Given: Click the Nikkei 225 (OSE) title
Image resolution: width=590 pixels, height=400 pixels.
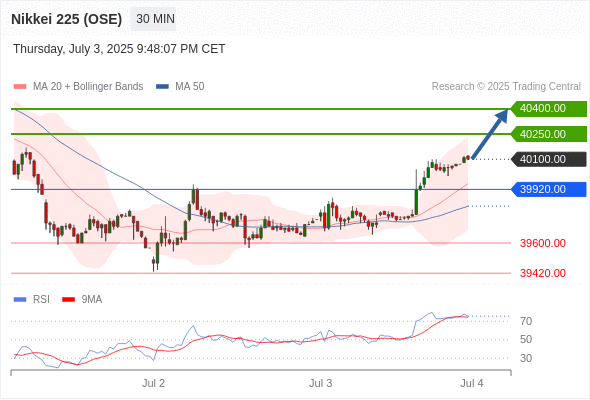Looking at the screenshot, I should tap(67, 19).
